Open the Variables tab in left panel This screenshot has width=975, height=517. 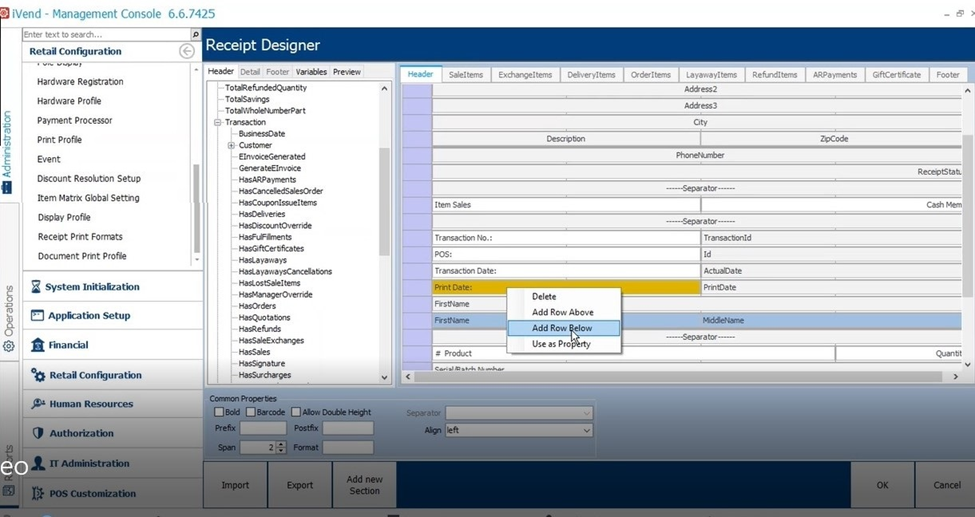[x=311, y=72]
